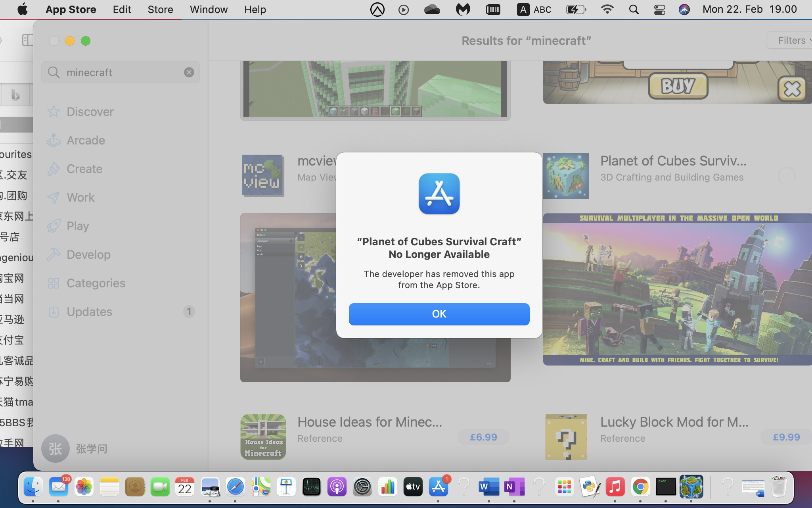
Task: Open the Planet of Cubes survival screenshot
Action: tap(677, 289)
